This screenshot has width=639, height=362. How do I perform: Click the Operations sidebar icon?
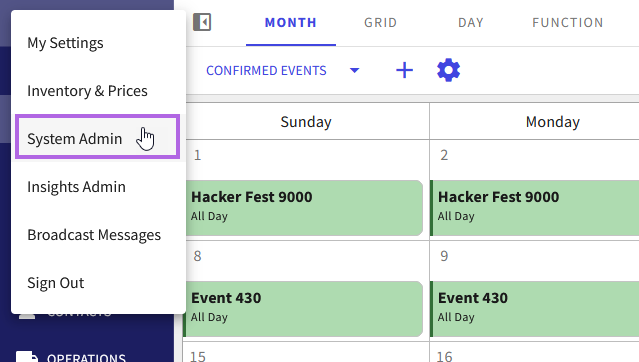27,357
